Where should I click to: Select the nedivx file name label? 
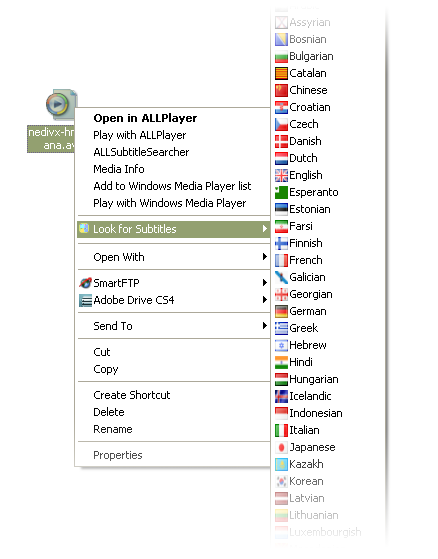click(x=51, y=139)
